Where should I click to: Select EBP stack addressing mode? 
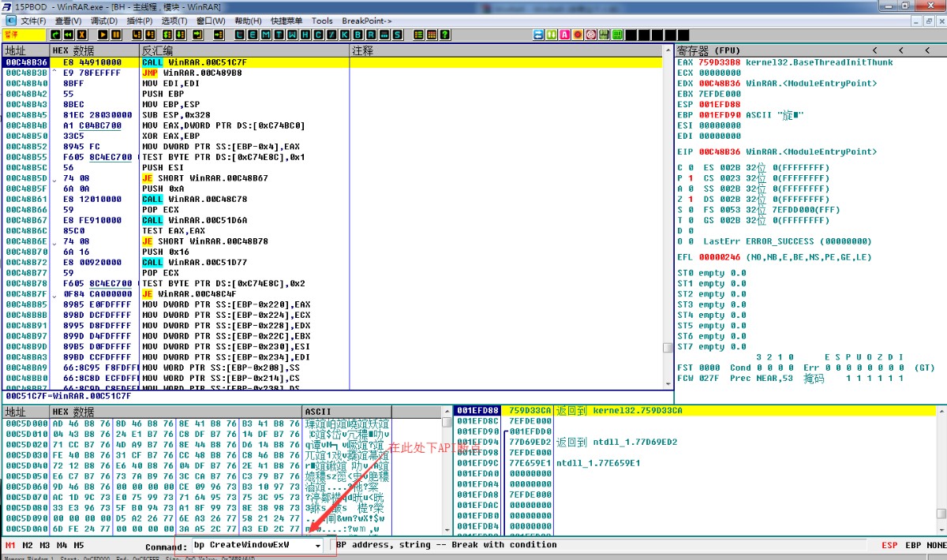912,545
